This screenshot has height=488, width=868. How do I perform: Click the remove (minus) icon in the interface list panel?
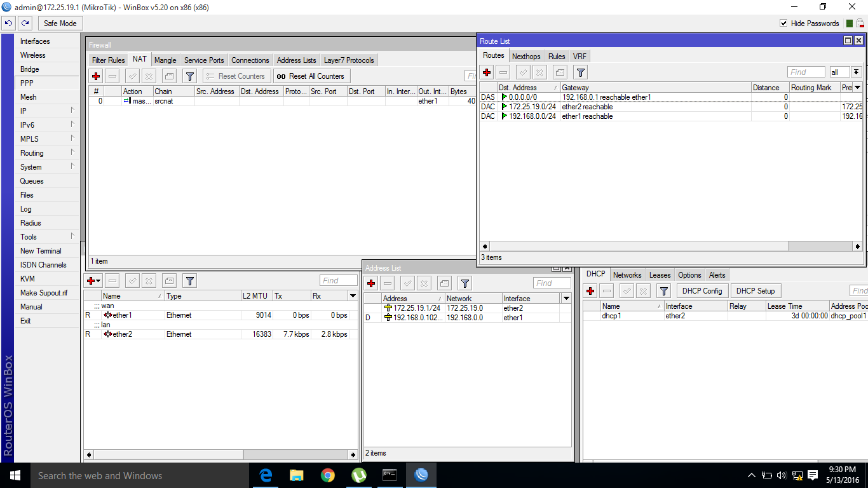point(112,281)
